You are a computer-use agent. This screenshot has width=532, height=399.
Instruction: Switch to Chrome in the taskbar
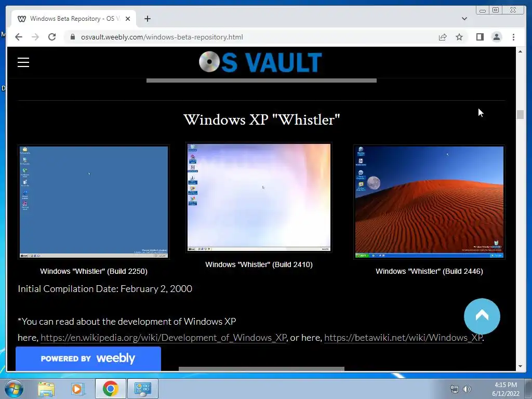(110, 389)
